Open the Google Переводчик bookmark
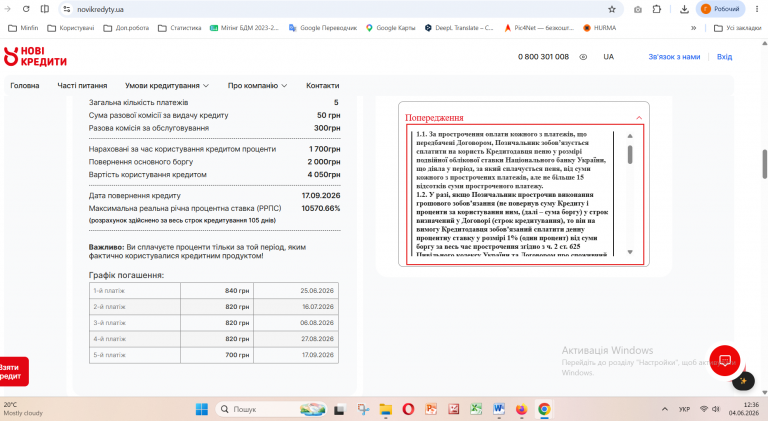 point(323,28)
